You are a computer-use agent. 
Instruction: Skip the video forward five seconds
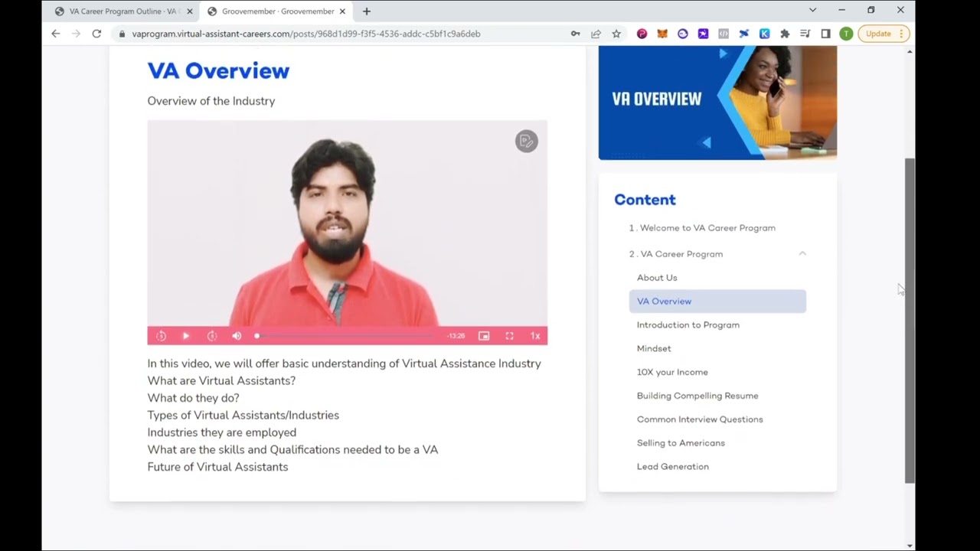[x=212, y=336]
